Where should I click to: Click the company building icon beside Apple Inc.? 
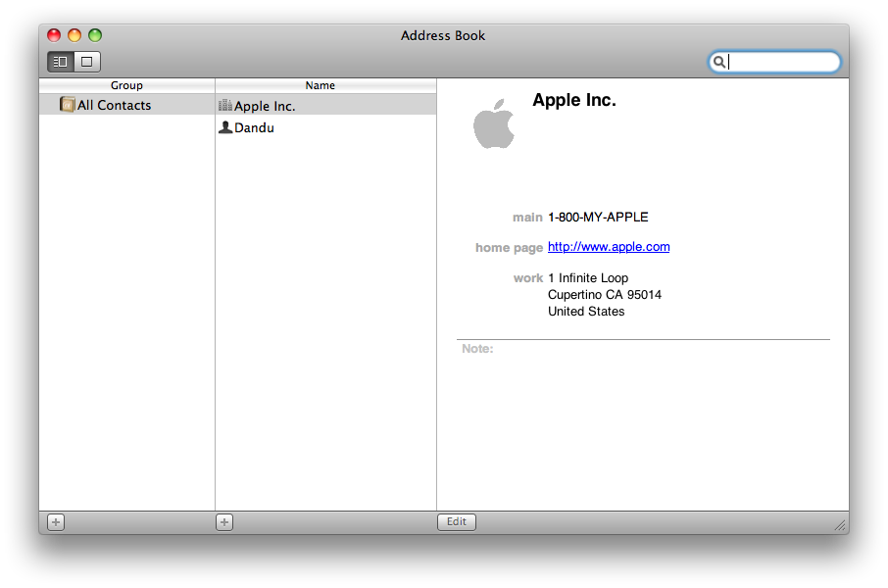225,105
